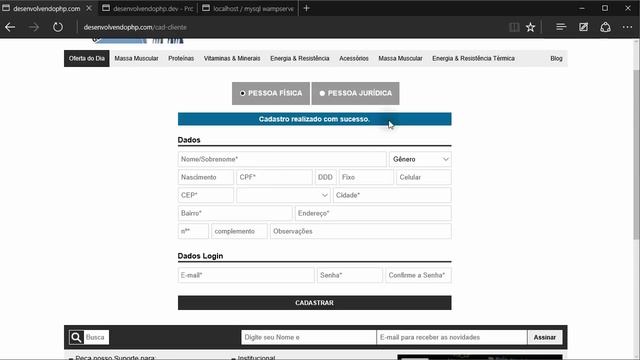
Task: Open the Gênero dropdown
Action: point(420,159)
